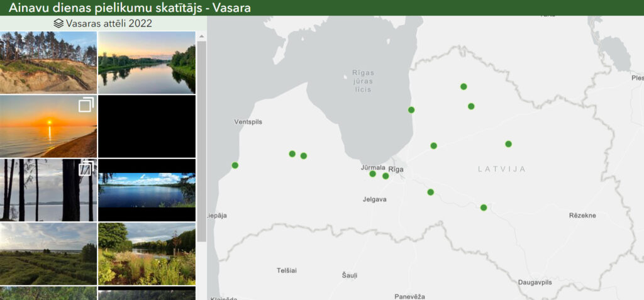Screen dimensions: 644x300
Task: Click the scrollbar up arrow in photo list
Action: [x=201, y=36]
